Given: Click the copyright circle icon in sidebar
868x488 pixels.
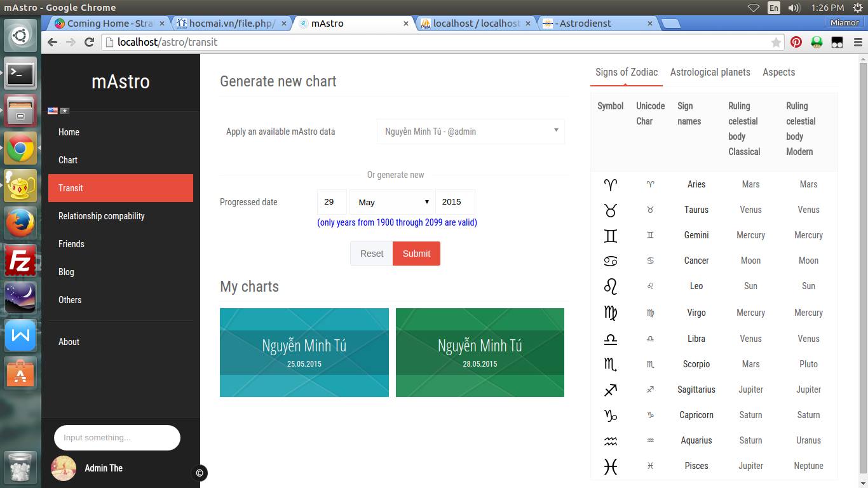Looking at the screenshot, I should (x=200, y=473).
